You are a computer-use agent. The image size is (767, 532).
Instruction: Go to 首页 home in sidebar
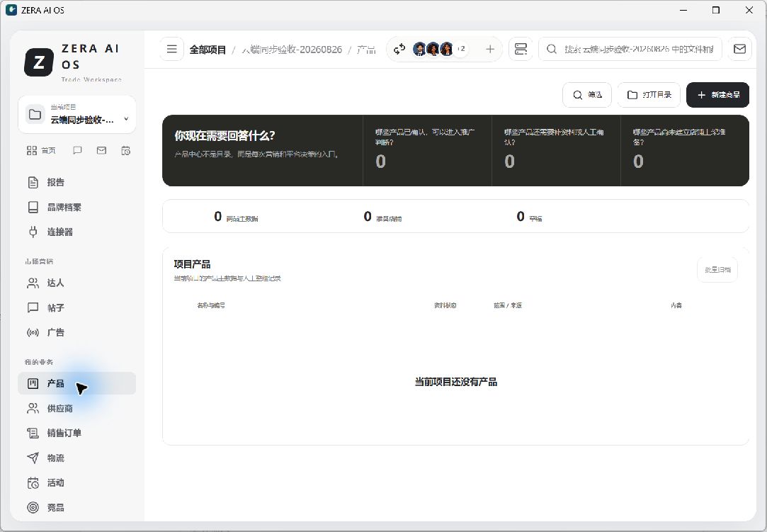[x=41, y=150]
